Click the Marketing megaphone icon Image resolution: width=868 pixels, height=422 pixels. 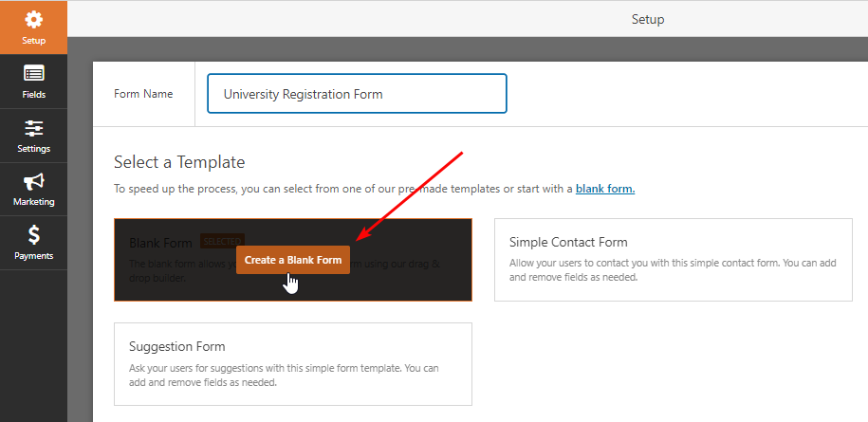pos(33,181)
